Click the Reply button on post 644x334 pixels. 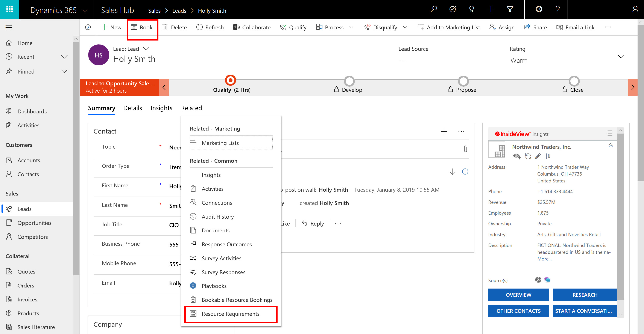tap(313, 223)
